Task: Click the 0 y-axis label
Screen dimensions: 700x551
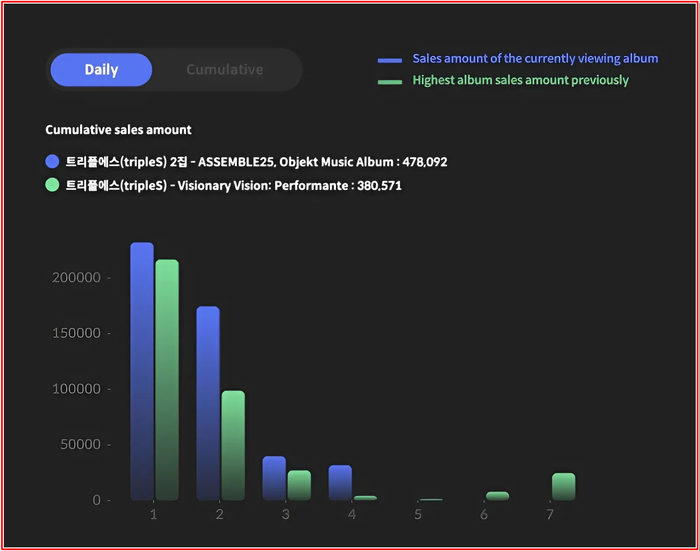Action: [96, 500]
